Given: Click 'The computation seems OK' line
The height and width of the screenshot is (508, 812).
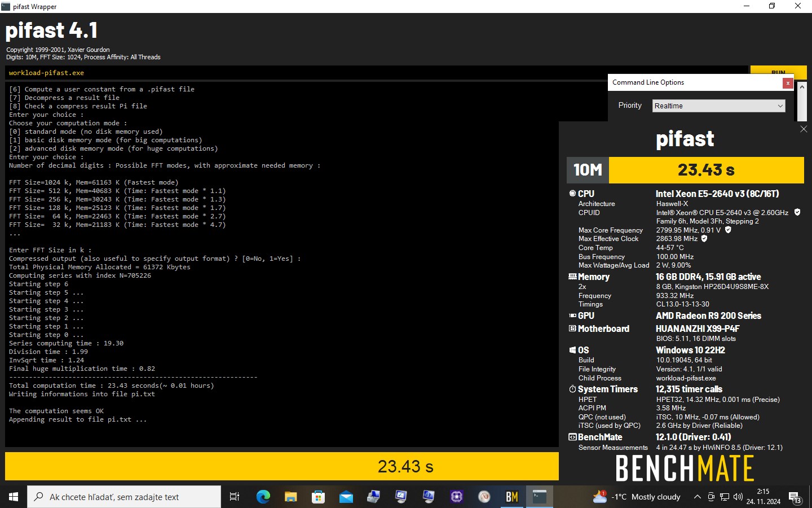Looking at the screenshot, I should 56,411.
